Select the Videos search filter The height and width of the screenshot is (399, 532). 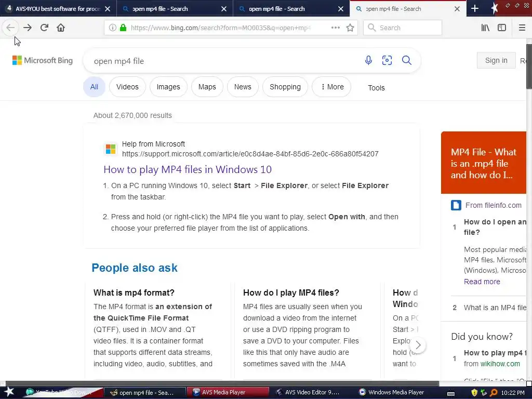point(127,87)
